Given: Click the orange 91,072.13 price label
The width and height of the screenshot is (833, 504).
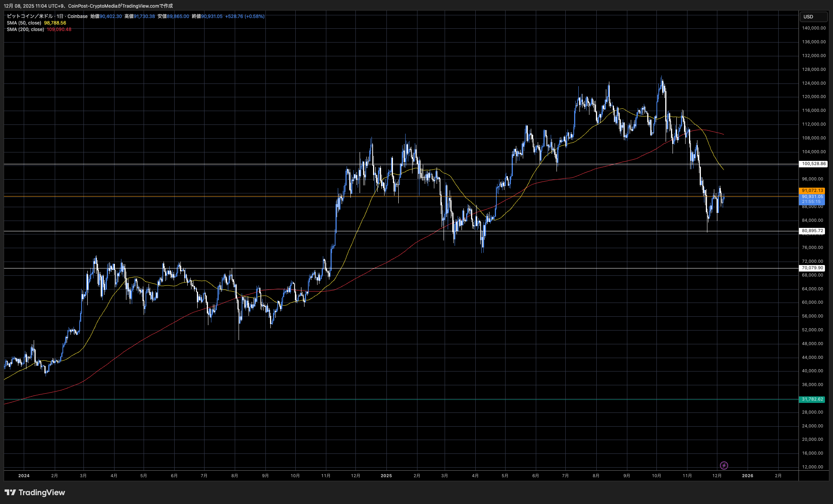Looking at the screenshot, I should 812,190.
